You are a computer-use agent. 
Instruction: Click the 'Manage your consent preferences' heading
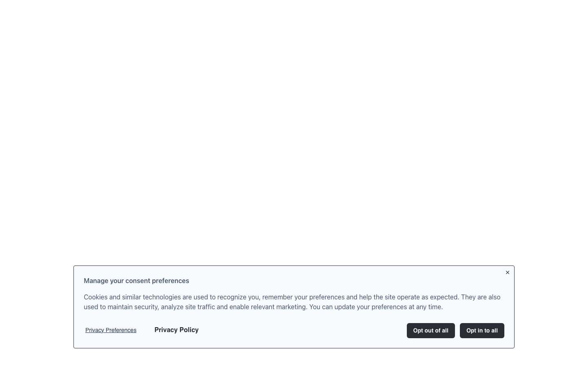136,281
